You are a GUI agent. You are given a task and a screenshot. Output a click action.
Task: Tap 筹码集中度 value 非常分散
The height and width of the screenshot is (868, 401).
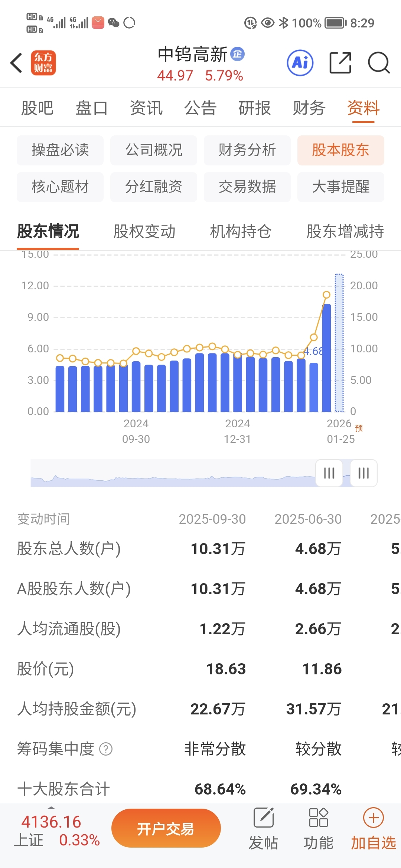point(215,749)
